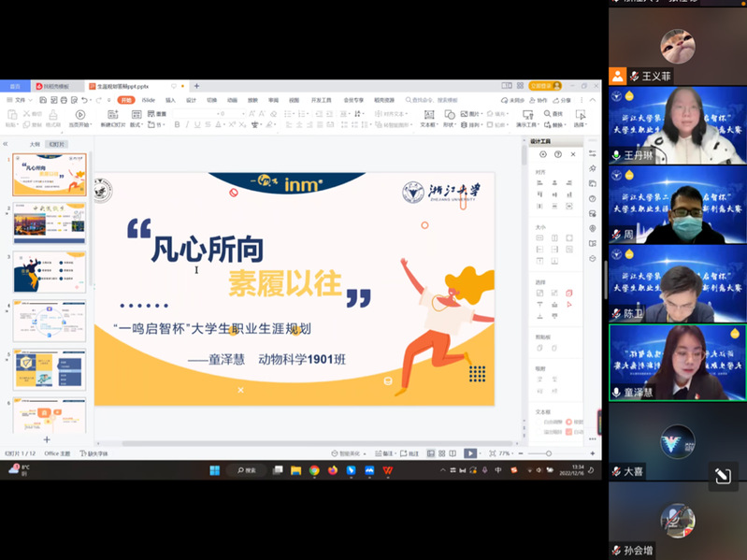
Task: Toggle normal view icon in status bar
Action: pos(431,453)
